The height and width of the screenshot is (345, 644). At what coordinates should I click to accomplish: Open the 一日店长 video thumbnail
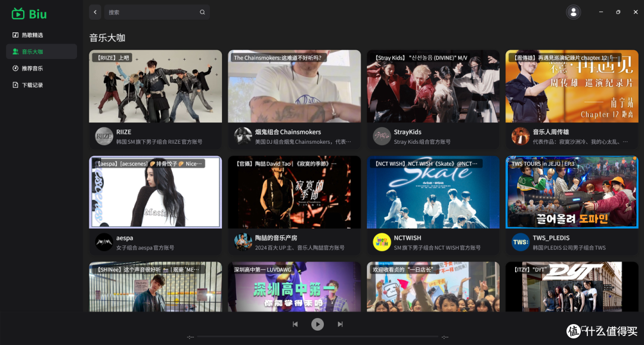[x=433, y=287]
